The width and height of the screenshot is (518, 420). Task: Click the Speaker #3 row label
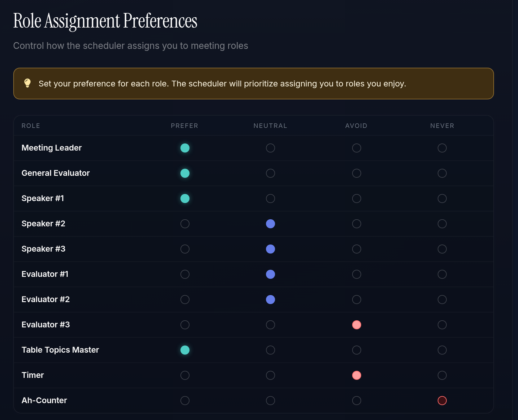44,249
